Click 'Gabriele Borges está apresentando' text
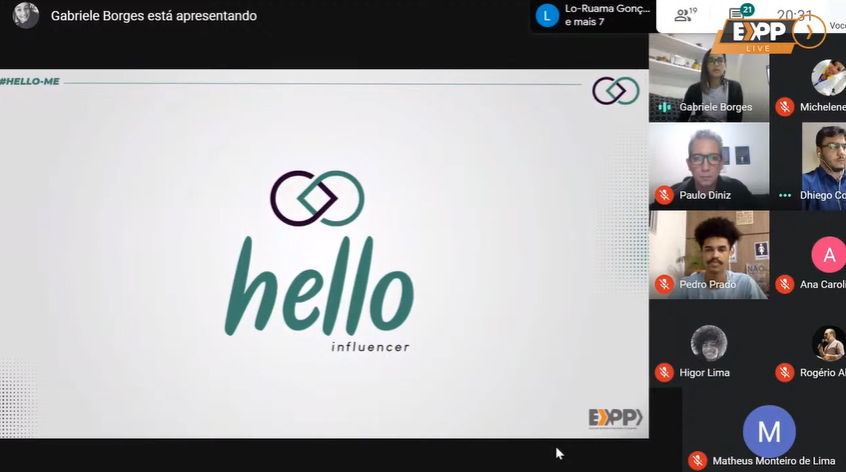This screenshot has width=846, height=472. tap(154, 16)
